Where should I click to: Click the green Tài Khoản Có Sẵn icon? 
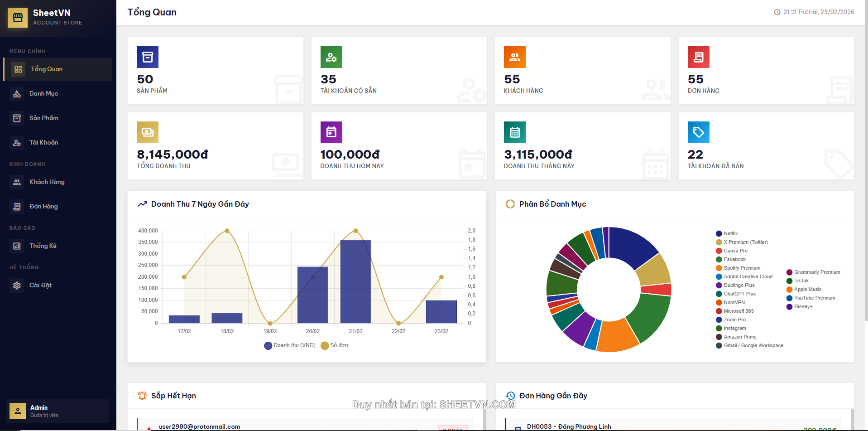pyautogui.click(x=331, y=57)
